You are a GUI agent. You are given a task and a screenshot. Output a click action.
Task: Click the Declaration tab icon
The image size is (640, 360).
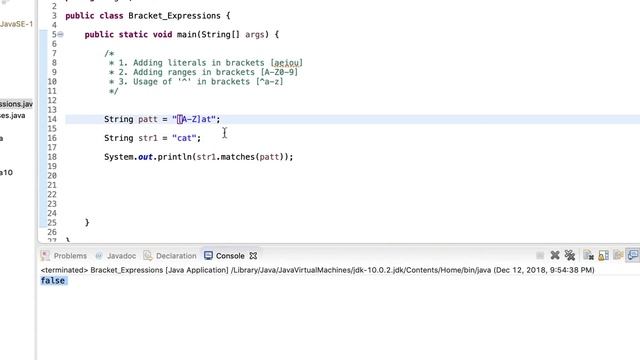coord(147,256)
